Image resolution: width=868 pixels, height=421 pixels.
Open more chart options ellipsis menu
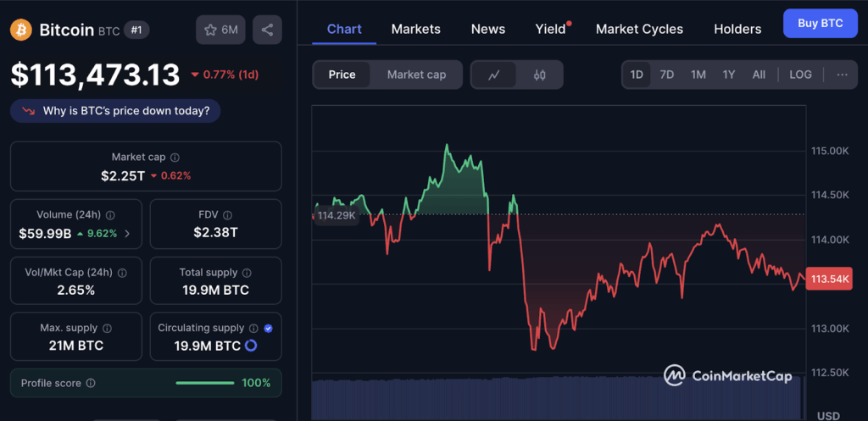pyautogui.click(x=842, y=75)
